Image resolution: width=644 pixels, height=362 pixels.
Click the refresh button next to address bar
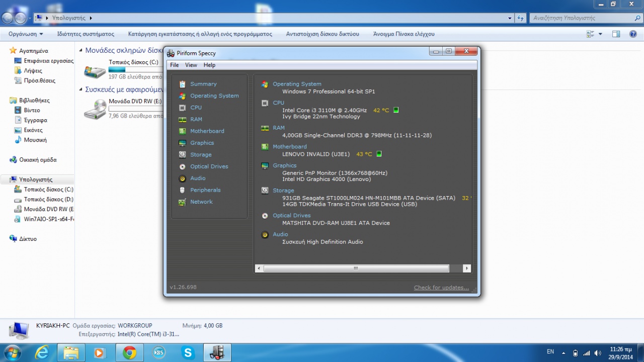coord(520,18)
